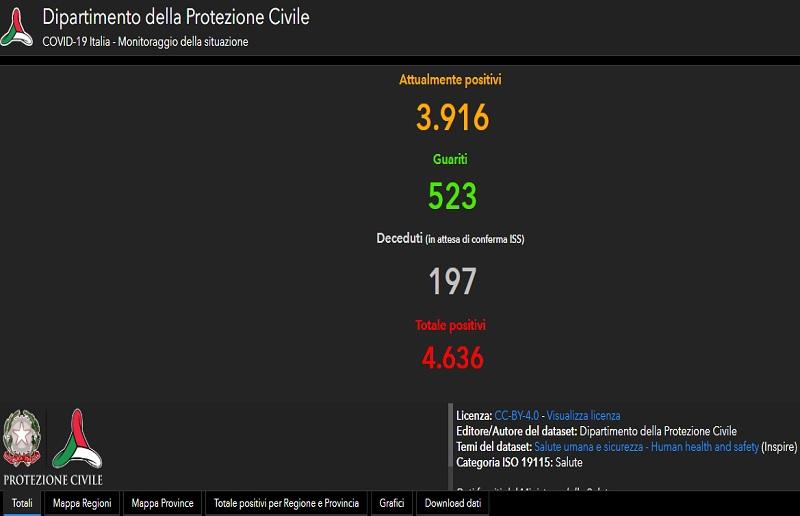This screenshot has width=800, height=516.
Task: Click the Deceduti value 197
Action: [x=453, y=281]
